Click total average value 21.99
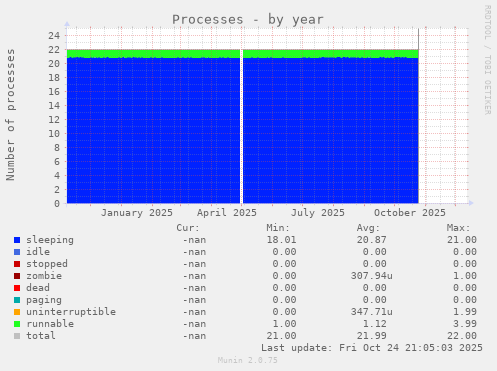Viewport: 497px width, 371px height. point(372,336)
